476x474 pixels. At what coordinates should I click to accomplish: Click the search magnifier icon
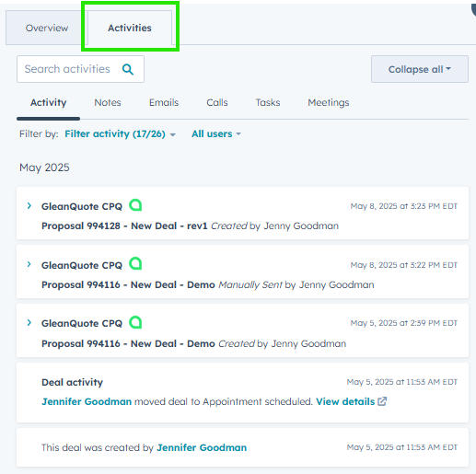(x=128, y=69)
